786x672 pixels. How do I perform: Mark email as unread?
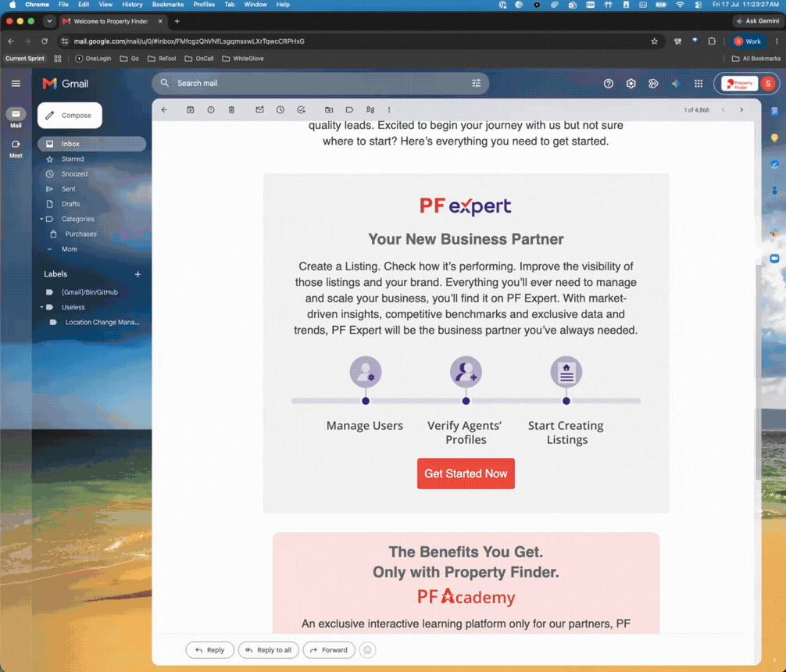[259, 110]
